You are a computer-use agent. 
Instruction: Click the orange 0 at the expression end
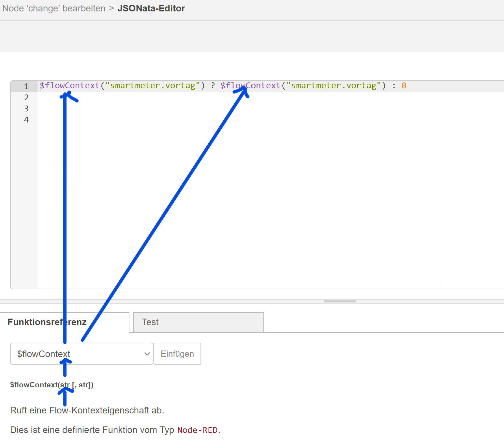404,86
